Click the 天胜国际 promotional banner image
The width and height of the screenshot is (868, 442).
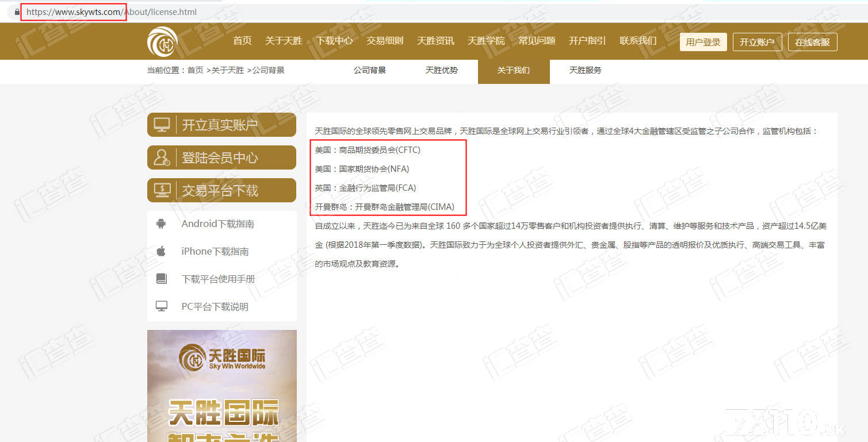point(222,386)
